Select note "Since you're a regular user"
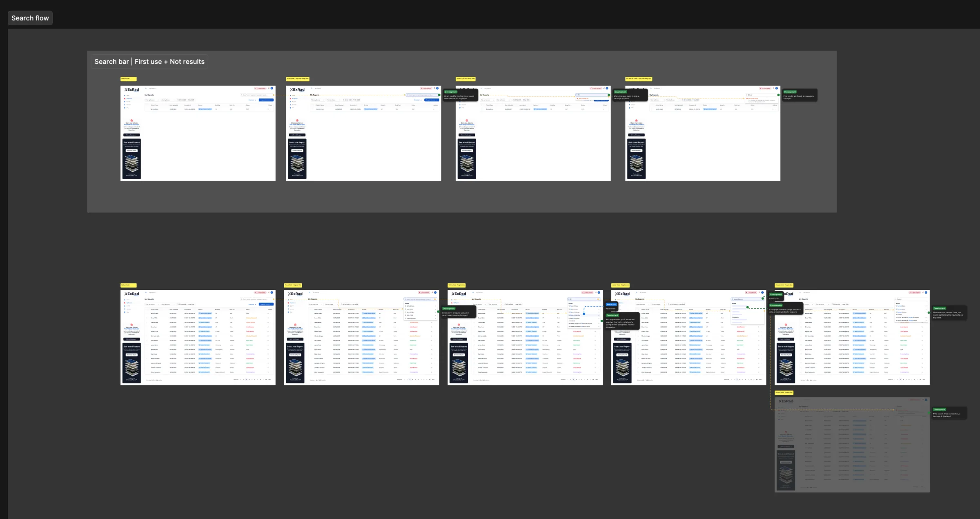The image size is (980, 519). (x=458, y=312)
